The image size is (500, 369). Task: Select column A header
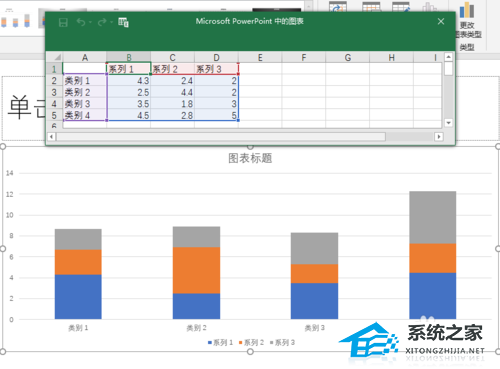pos(85,58)
